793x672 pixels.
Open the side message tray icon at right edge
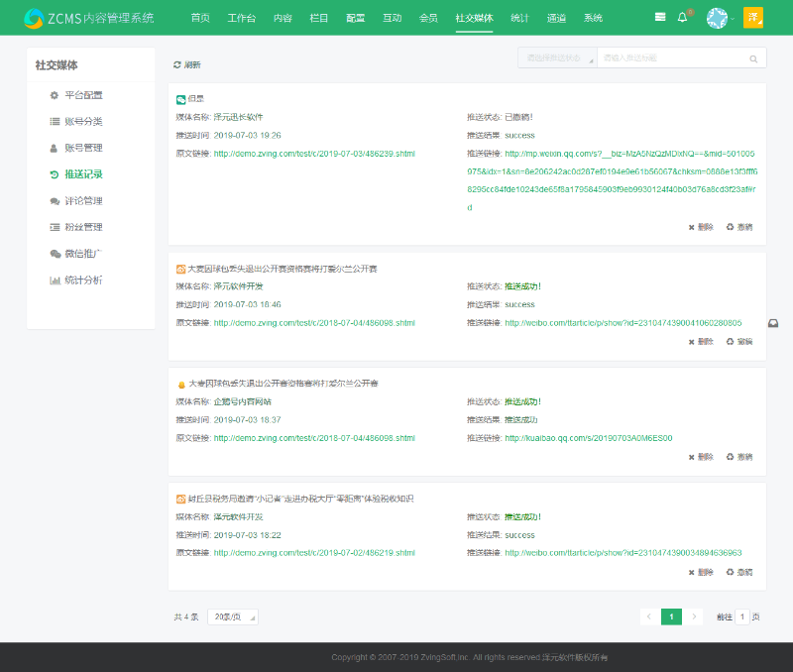(x=773, y=324)
